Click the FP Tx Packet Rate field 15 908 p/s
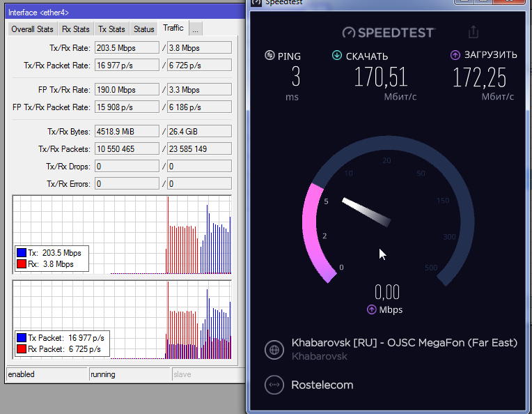This screenshot has height=414, width=532. click(127, 107)
